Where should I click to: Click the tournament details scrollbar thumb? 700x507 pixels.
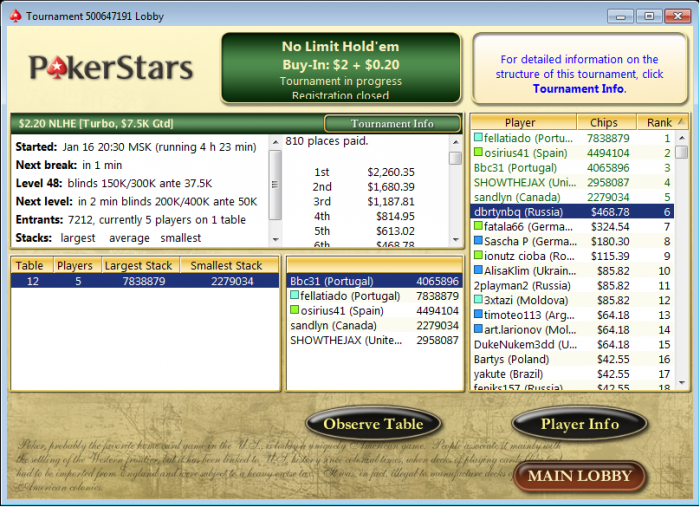(275, 184)
